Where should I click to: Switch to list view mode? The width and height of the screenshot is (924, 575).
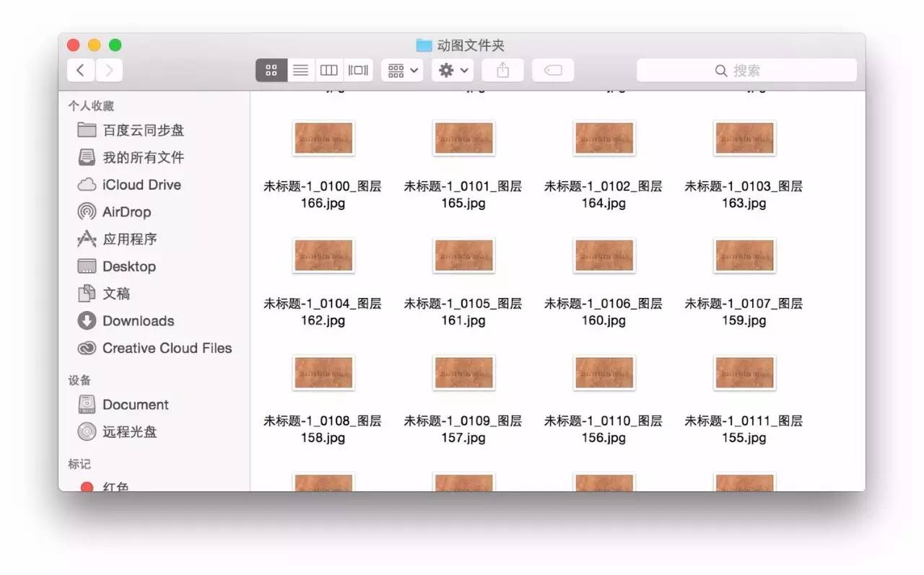pos(300,70)
